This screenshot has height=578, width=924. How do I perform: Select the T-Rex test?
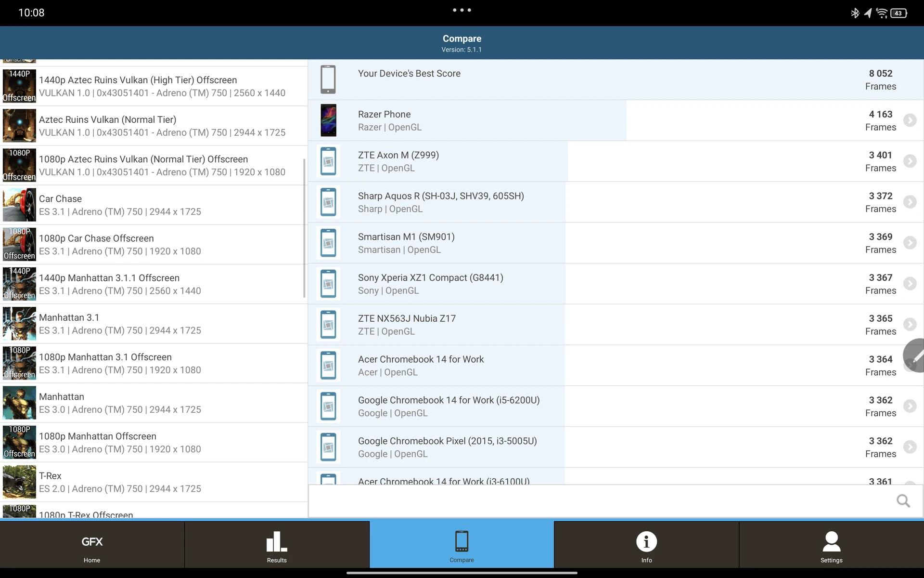click(x=154, y=482)
